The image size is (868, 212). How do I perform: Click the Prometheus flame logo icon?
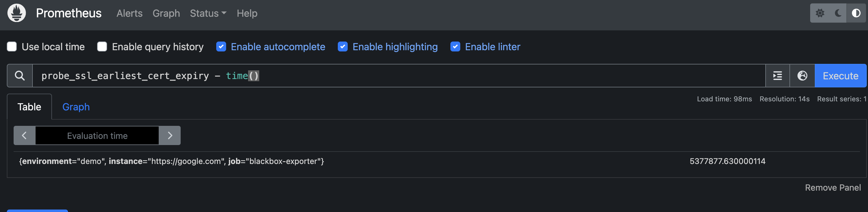16,13
